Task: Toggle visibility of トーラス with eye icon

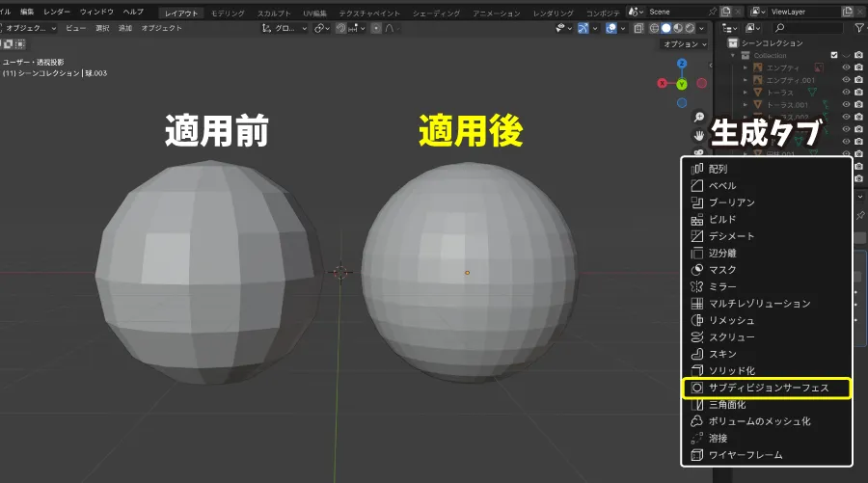Action: (x=846, y=93)
